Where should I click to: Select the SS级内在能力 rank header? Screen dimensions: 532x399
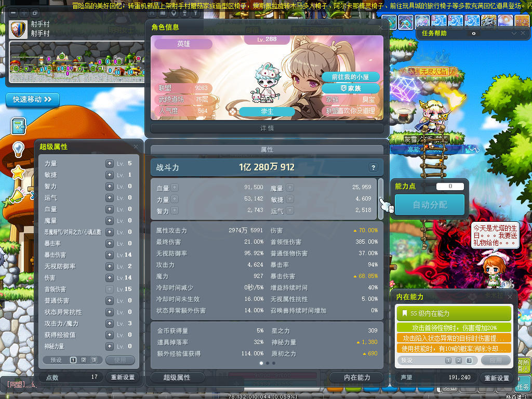pyautogui.click(x=454, y=313)
